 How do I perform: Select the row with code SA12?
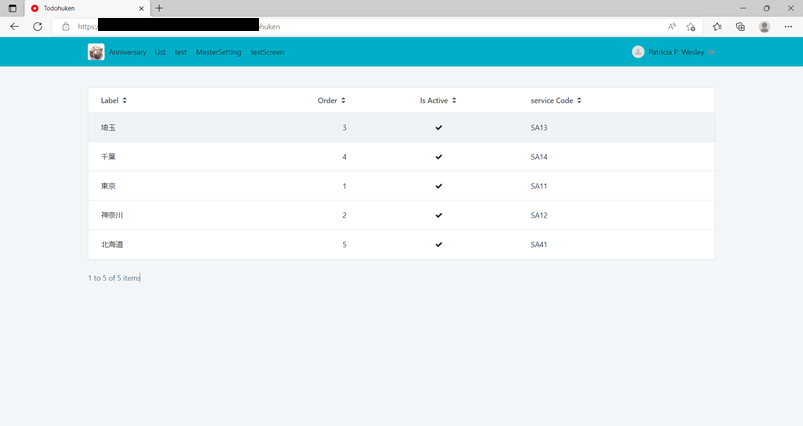point(400,215)
